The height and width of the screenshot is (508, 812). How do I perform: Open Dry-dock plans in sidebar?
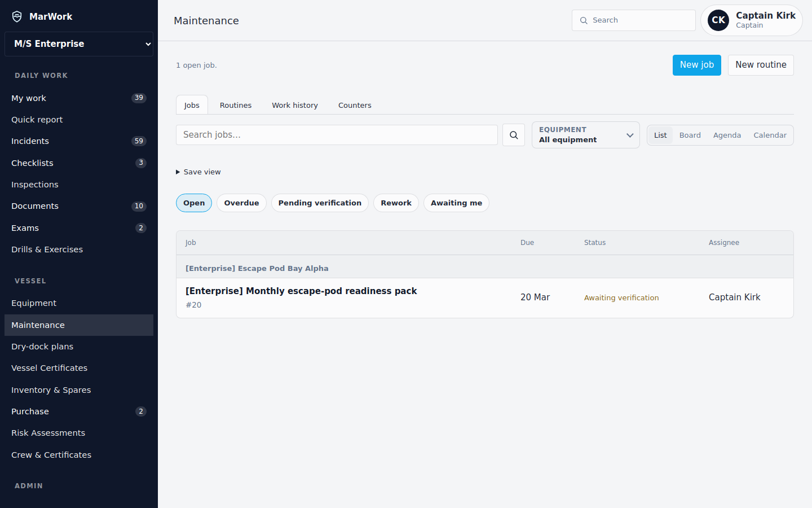tap(79, 347)
